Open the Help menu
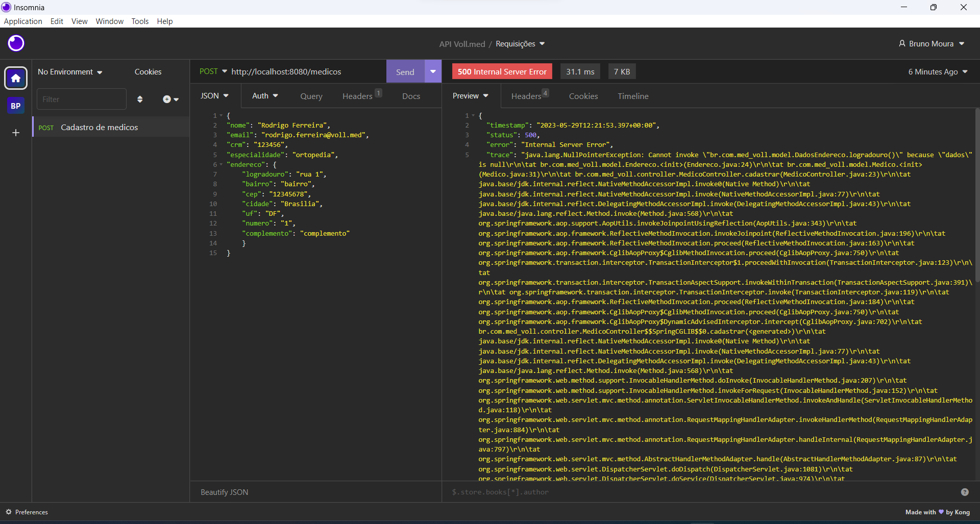The width and height of the screenshot is (980, 524). pyautogui.click(x=165, y=21)
